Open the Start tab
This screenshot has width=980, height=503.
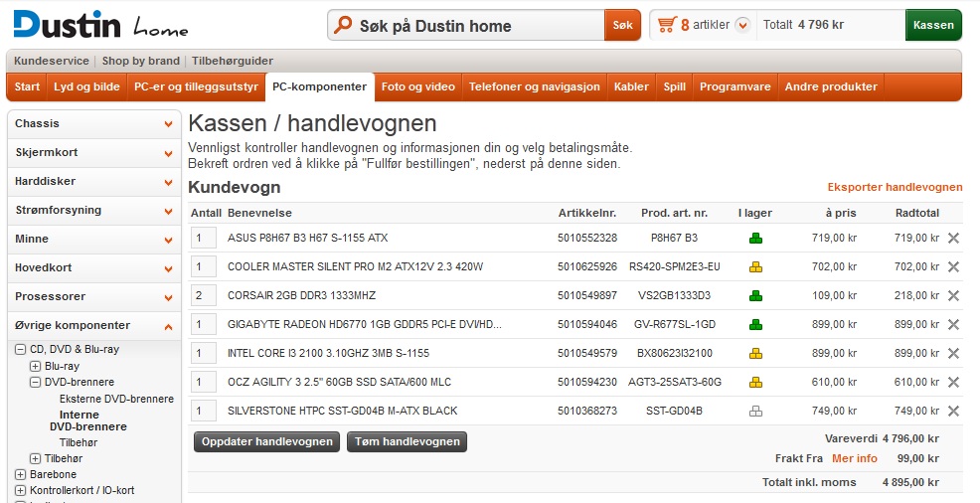[x=27, y=86]
